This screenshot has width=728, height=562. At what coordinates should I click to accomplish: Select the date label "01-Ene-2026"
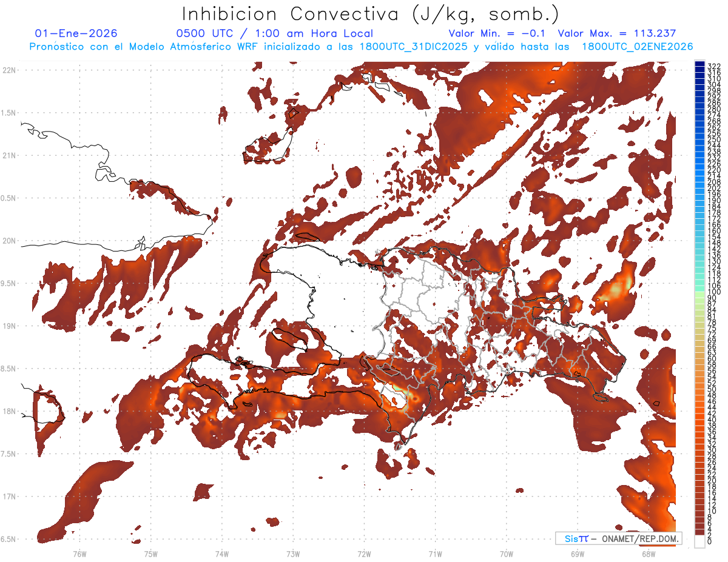(76, 33)
